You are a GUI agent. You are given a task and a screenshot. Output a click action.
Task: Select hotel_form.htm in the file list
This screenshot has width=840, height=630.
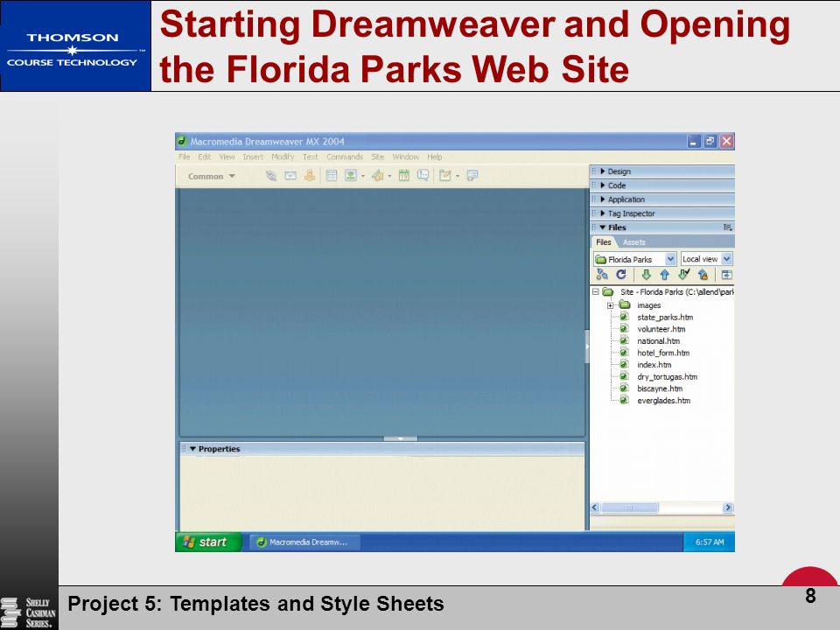(662, 353)
